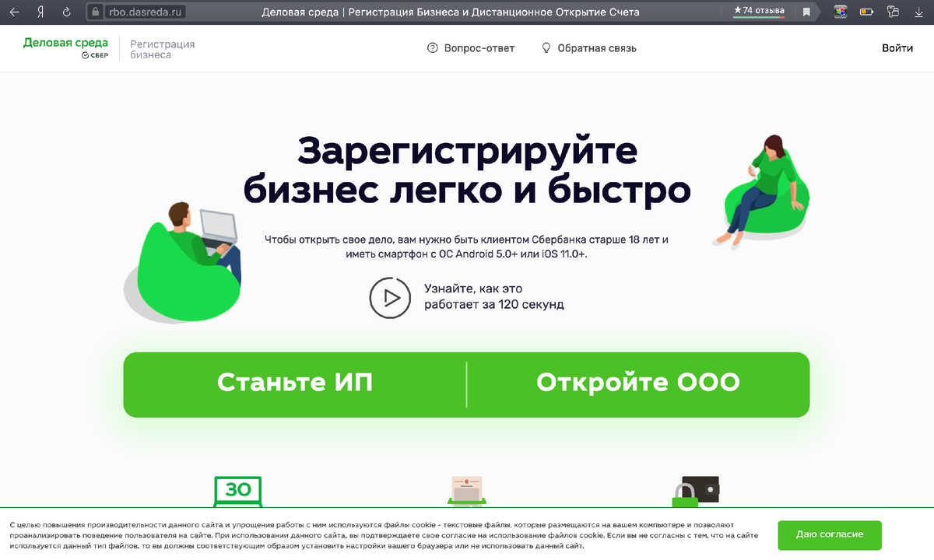
Task: Open the password manager key icon
Action: pos(893,12)
